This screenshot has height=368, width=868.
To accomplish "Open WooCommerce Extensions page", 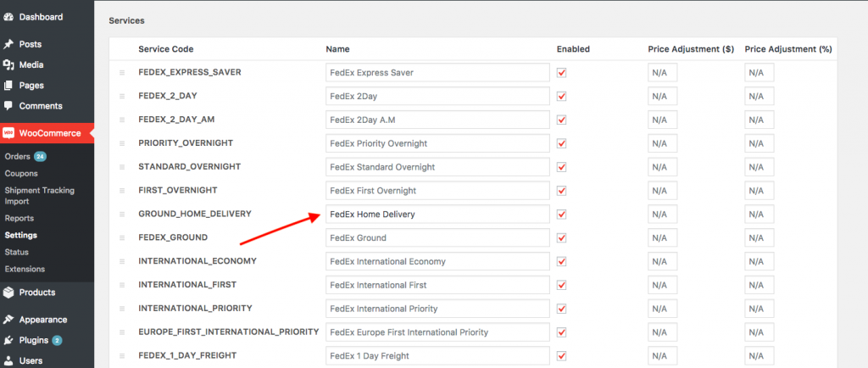I will point(25,269).
